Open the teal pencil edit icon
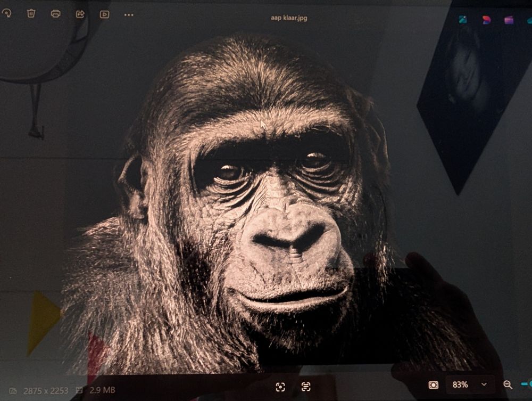This screenshot has width=532, height=401. (462, 19)
